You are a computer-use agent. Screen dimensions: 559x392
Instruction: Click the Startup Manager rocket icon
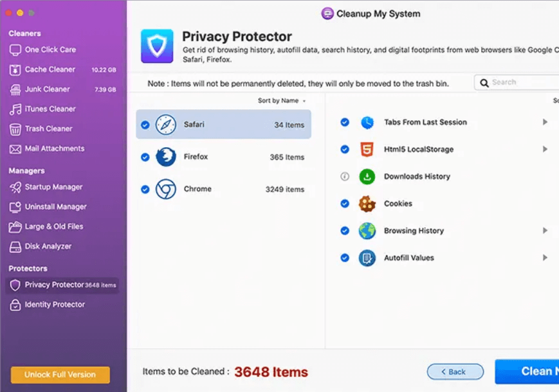tap(15, 187)
